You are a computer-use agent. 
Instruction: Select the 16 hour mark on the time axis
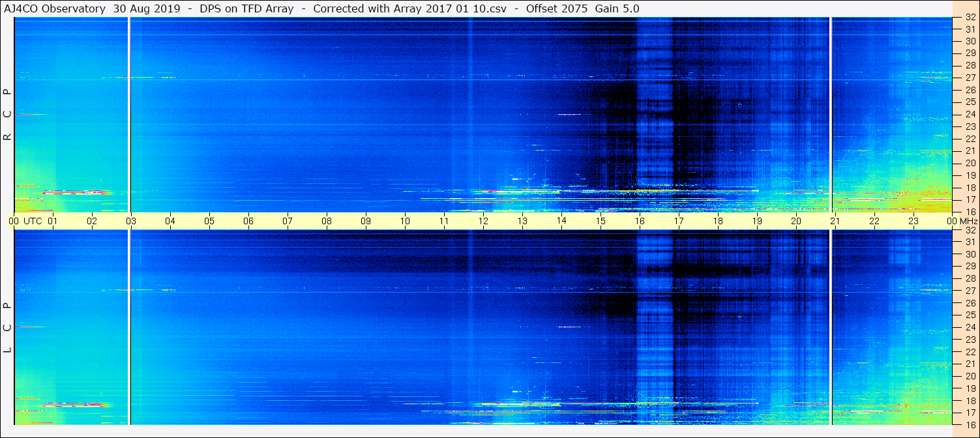point(640,221)
